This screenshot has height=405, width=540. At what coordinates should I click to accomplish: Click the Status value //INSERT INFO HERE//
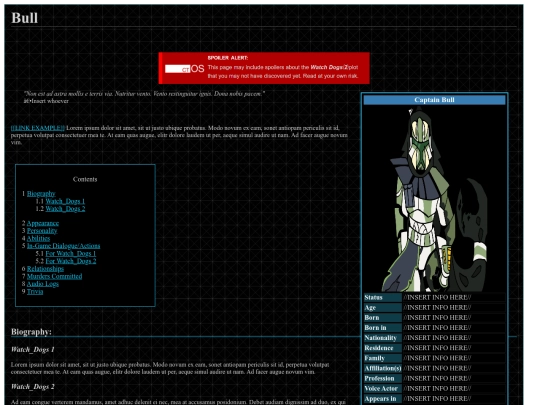point(437,297)
